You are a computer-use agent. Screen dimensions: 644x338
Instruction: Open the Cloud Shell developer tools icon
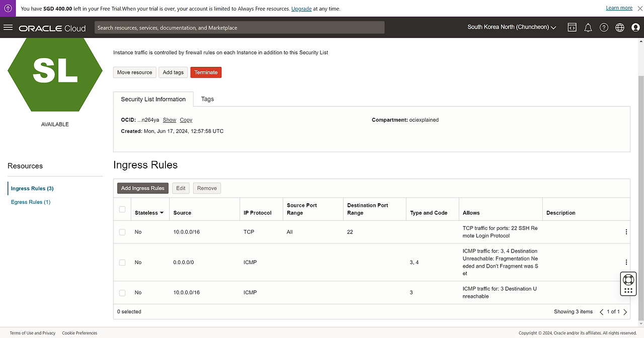pos(572,28)
